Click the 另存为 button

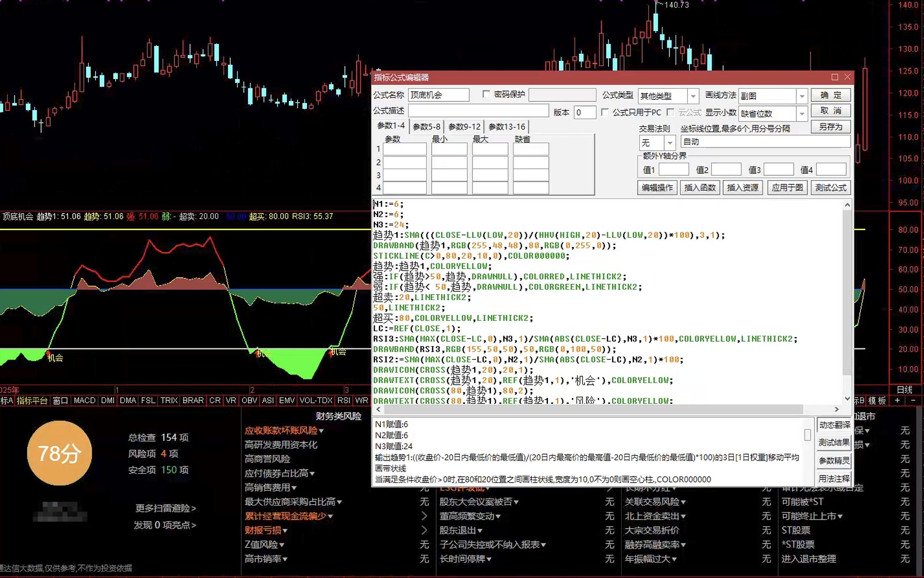click(831, 127)
